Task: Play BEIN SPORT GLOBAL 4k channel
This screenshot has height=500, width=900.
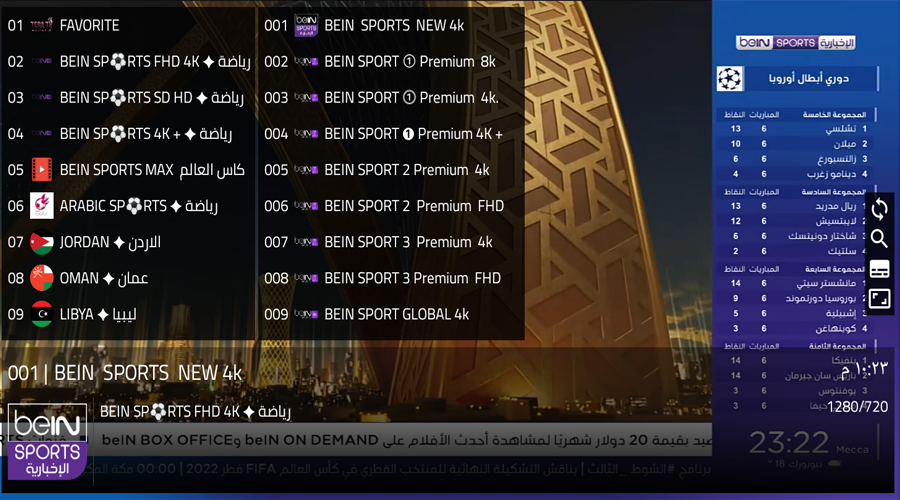Action: pyautogui.click(x=391, y=314)
